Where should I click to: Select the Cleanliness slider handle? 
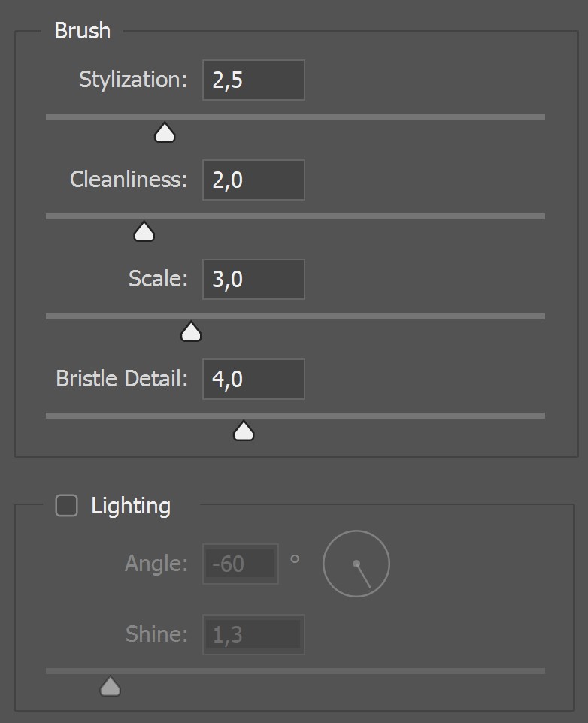[144, 233]
